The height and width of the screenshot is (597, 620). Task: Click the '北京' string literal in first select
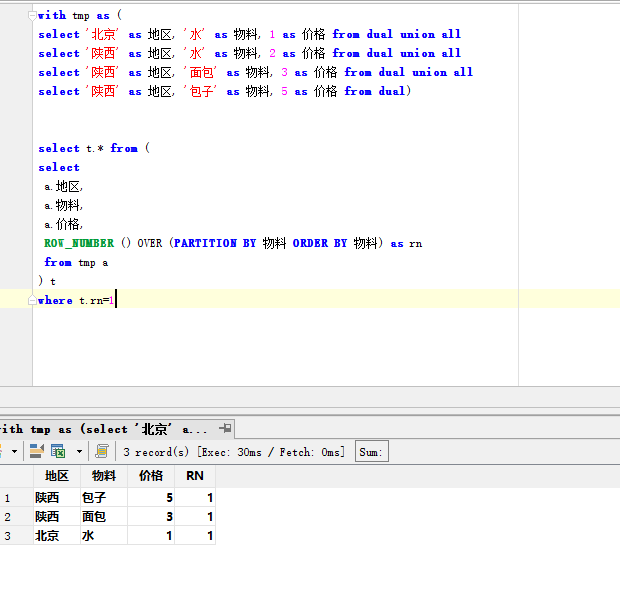pos(102,34)
